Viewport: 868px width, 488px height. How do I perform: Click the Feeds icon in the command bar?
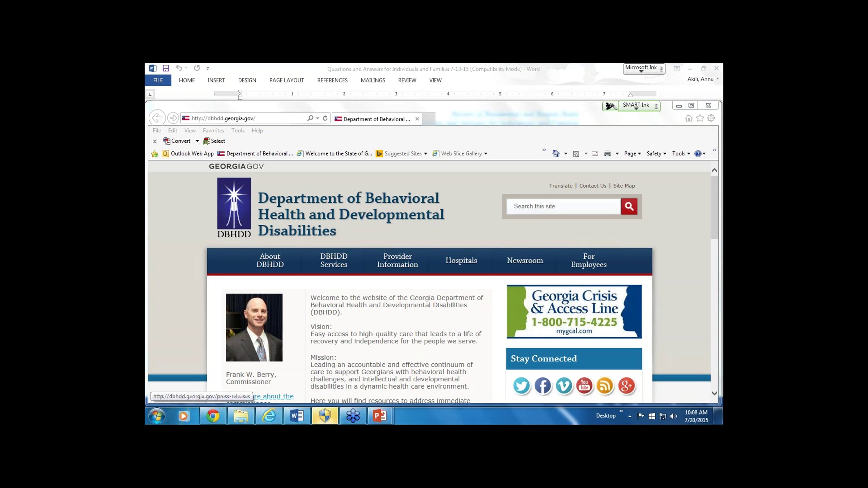click(x=576, y=154)
